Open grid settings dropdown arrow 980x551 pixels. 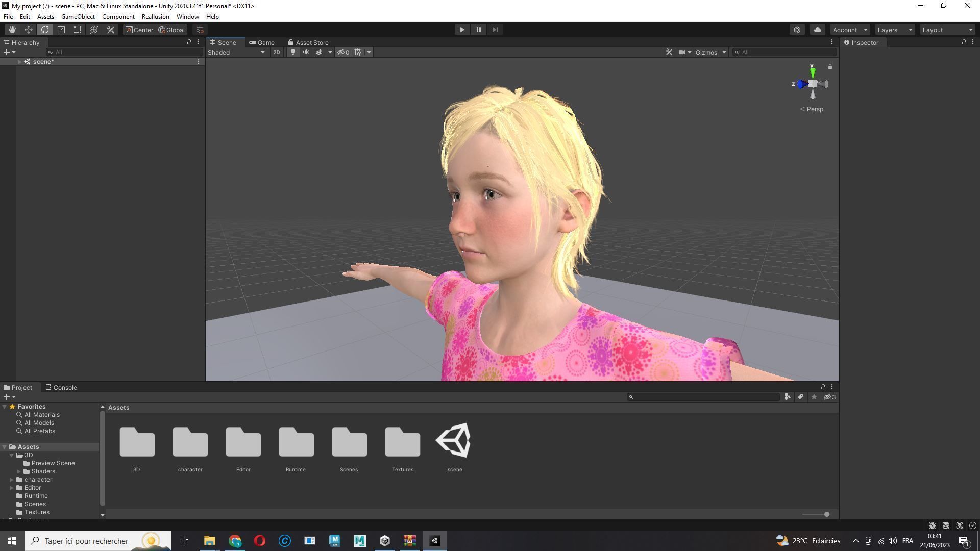(x=369, y=52)
